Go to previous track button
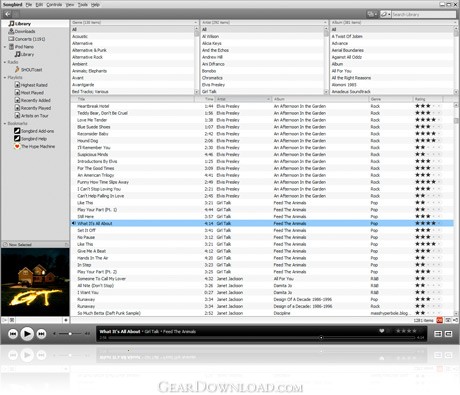Screen dimensions: 460x395 pyautogui.click(x=13, y=334)
